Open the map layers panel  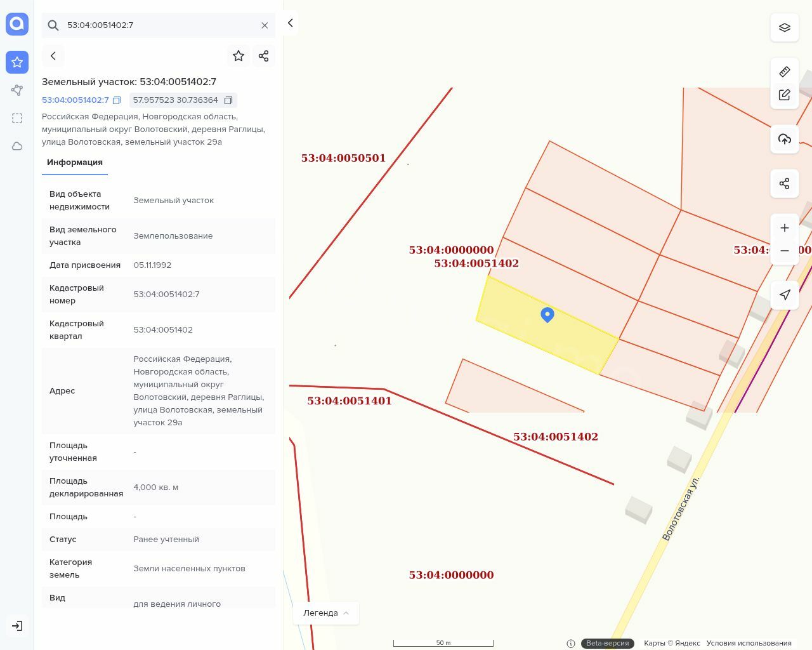pos(784,28)
